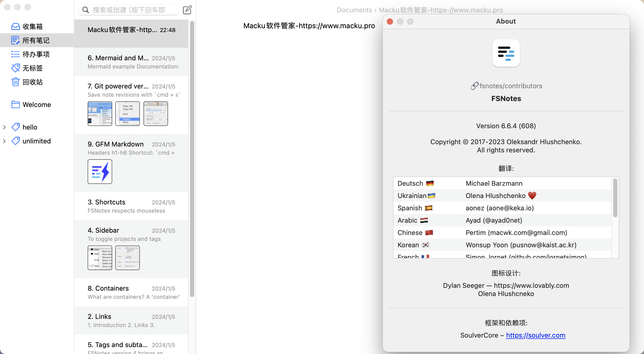Image resolution: width=644 pixels, height=354 pixels.
Task: Expand the hello tag
Action: pos(4,127)
